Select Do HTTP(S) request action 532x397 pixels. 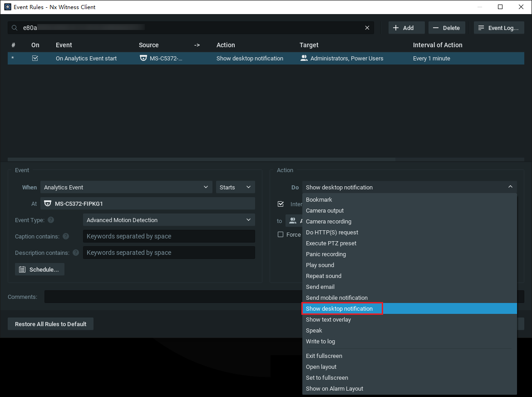click(409, 232)
